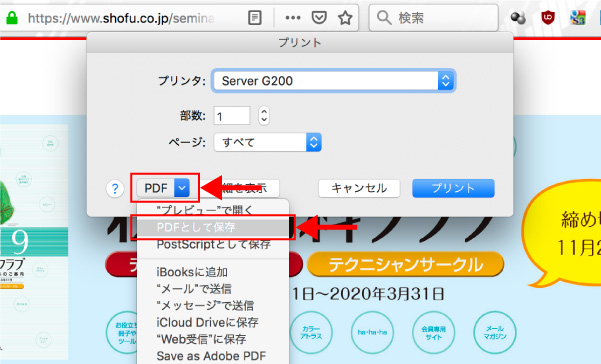
Task: Open the プリンタ Server G200 dropdown
Action: click(x=333, y=81)
